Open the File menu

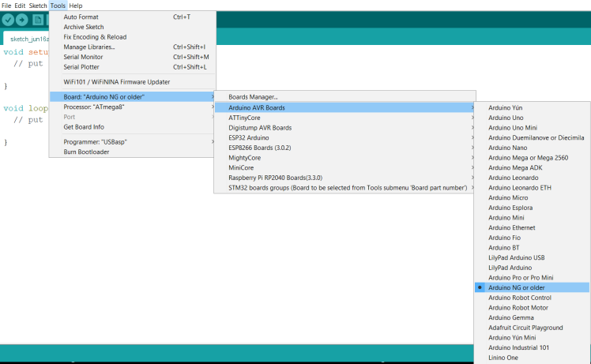6,6
